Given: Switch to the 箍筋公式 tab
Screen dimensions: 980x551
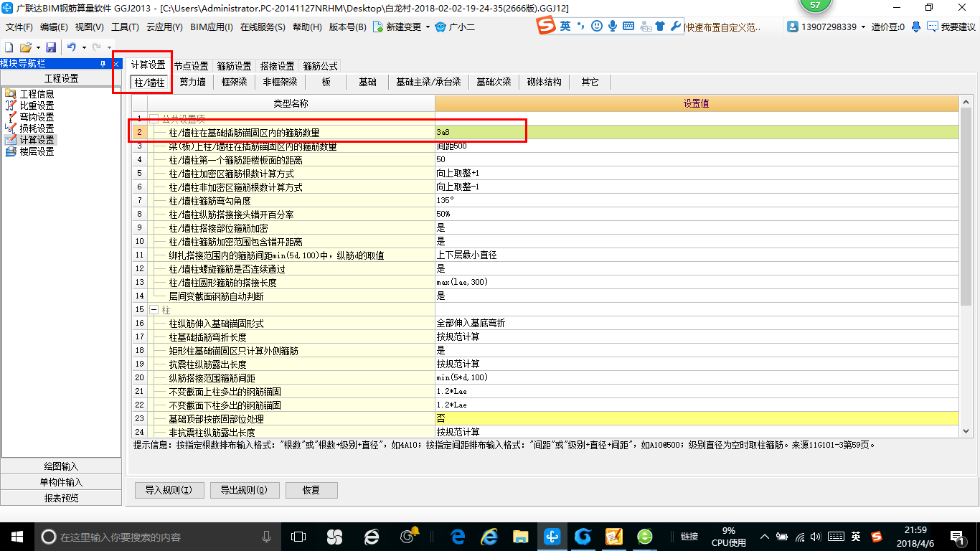Looking at the screenshot, I should pyautogui.click(x=320, y=65).
